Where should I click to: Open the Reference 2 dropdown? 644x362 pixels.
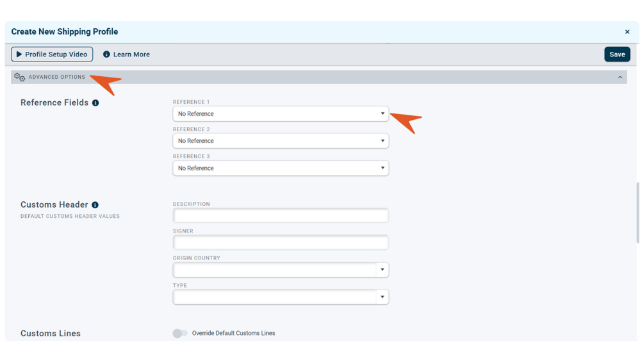tap(281, 141)
